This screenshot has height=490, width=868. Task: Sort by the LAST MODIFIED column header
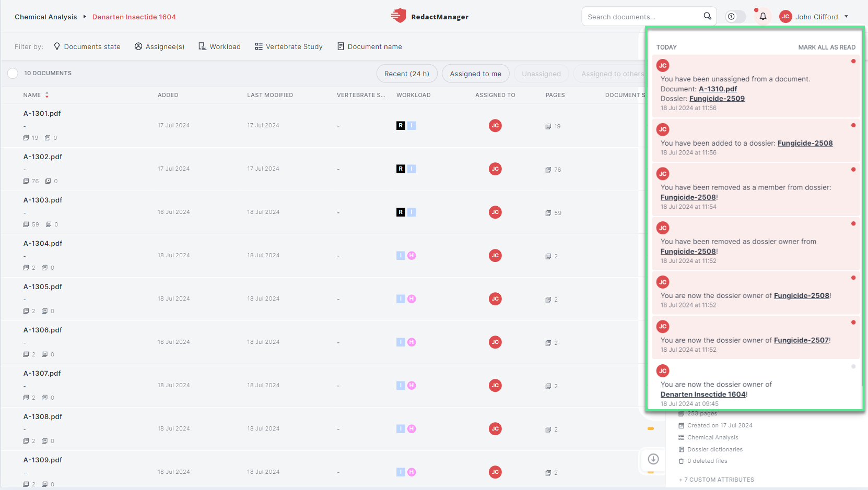[270, 95]
